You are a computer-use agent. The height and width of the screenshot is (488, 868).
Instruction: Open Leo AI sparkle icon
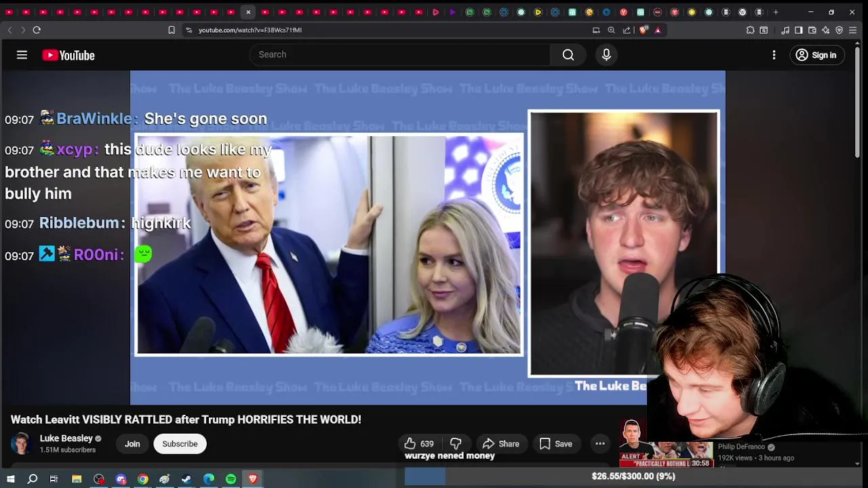tap(826, 30)
